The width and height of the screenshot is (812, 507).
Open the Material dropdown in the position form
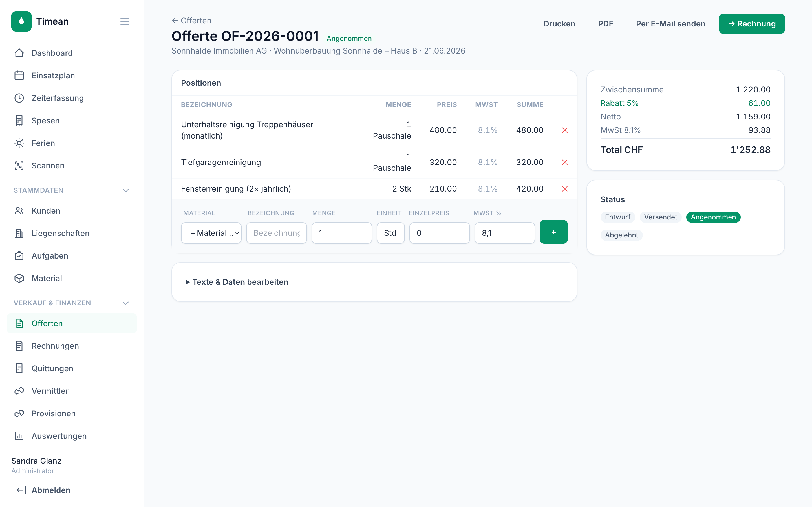[211, 233]
